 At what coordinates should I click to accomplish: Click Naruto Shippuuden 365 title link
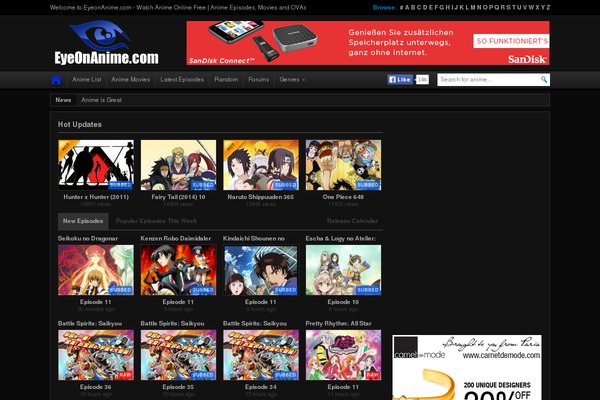[261, 197]
